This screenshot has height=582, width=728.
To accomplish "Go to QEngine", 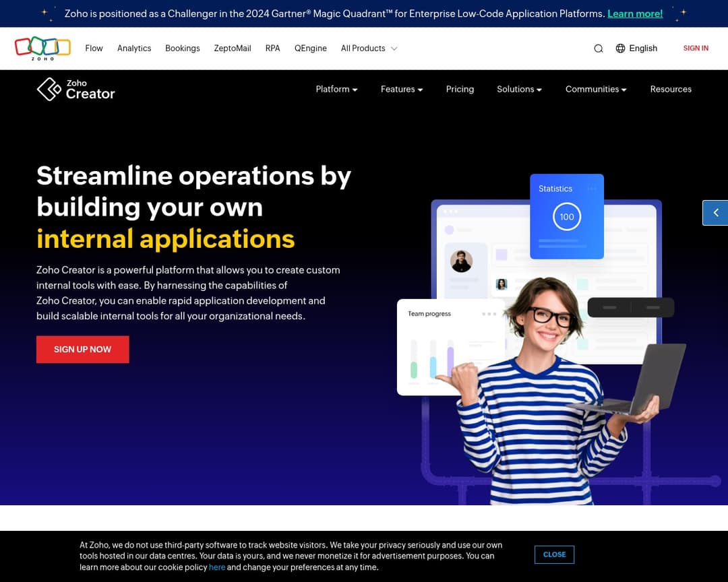I will (311, 48).
